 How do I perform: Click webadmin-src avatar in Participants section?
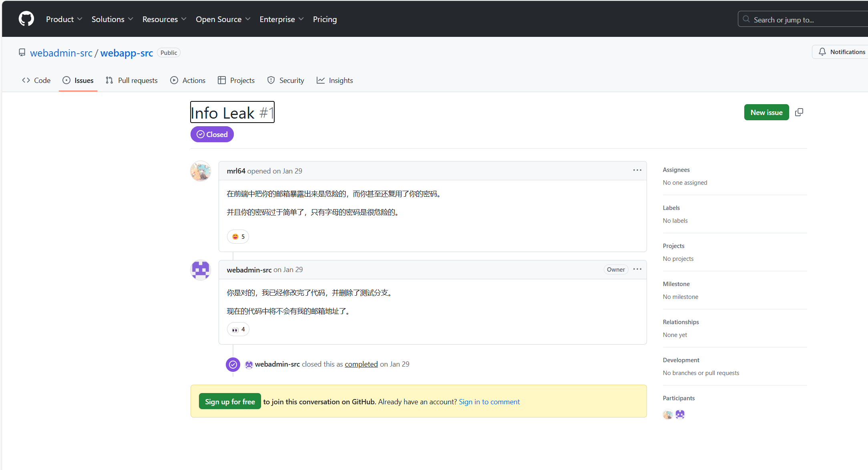(x=680, y=414)
